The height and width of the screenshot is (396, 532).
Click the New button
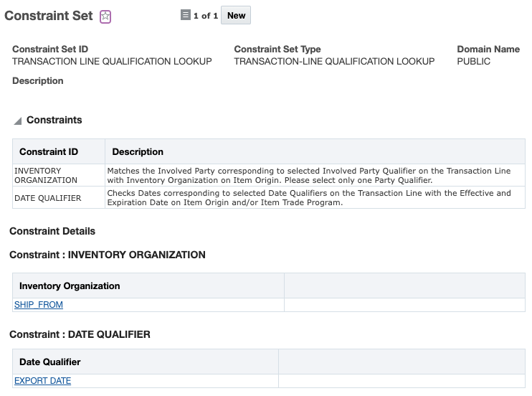click(x=236, y=16)
